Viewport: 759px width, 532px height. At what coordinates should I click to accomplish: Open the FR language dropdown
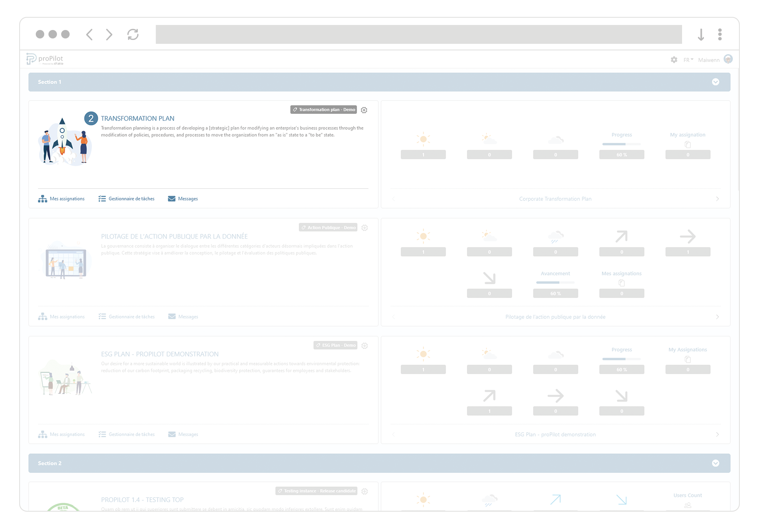[x=688, y=60]
